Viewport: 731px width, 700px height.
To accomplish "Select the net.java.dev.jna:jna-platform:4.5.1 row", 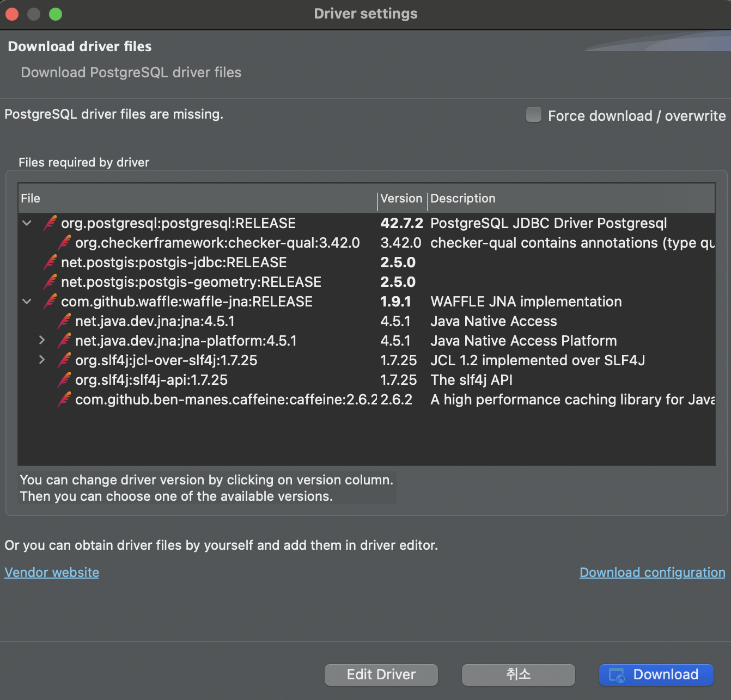I will 367,341.
